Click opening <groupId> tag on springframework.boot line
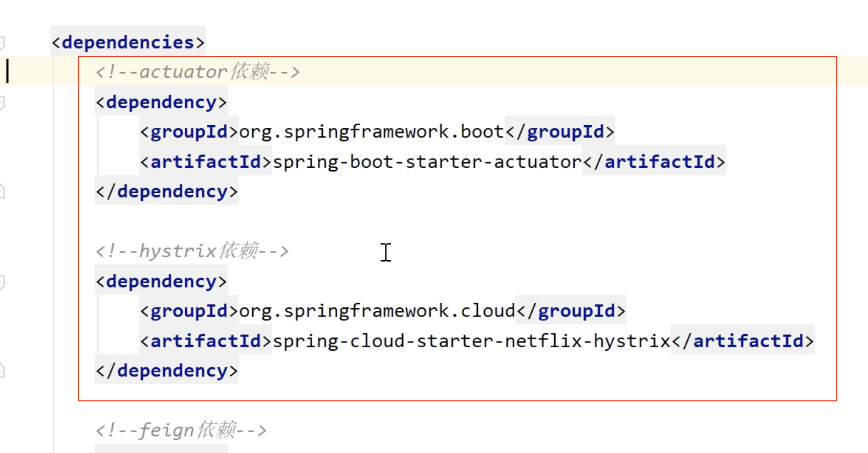 [189, 132]
